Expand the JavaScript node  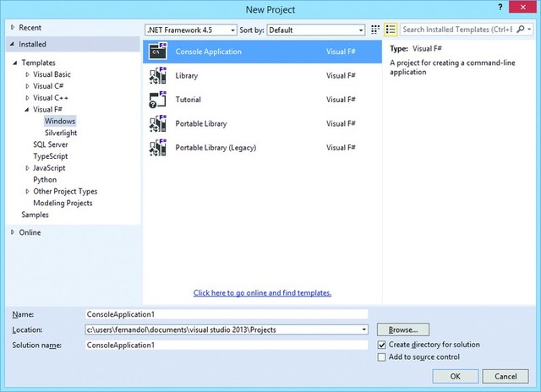27,168
